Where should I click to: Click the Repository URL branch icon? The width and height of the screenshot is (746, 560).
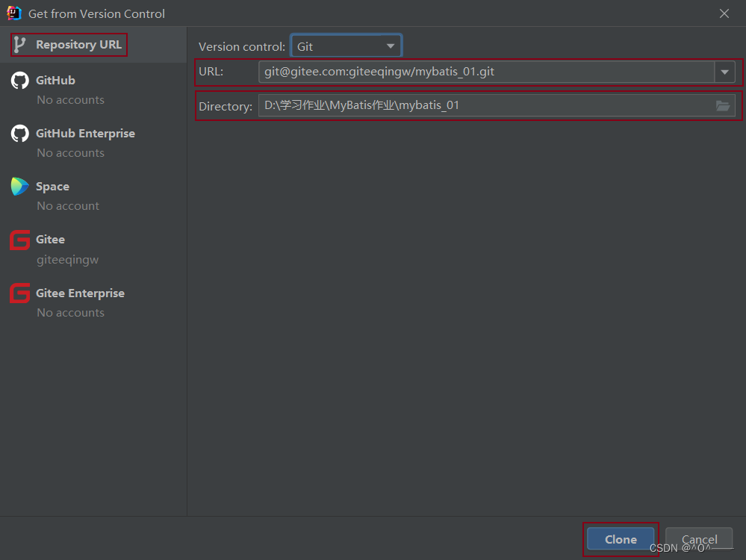click(19, 45)
